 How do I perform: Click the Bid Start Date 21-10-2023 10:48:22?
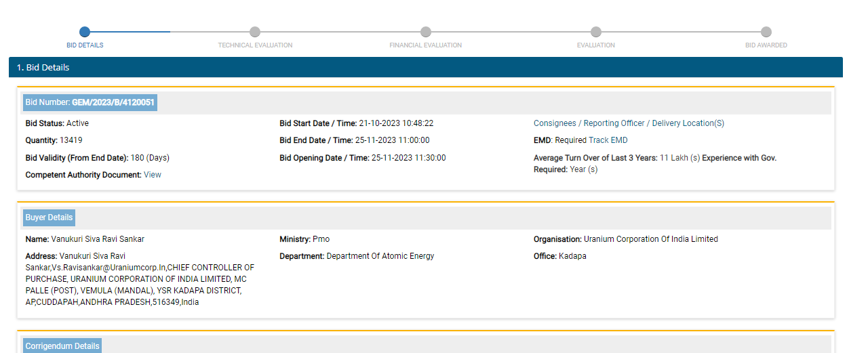(357, 123)
